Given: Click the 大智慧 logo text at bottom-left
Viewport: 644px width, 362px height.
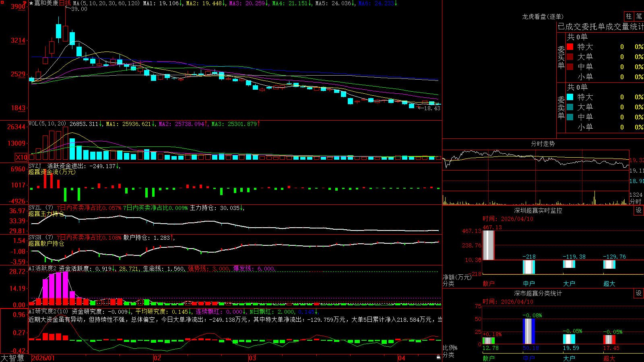Looking at the screenshot, I should 12,358.
